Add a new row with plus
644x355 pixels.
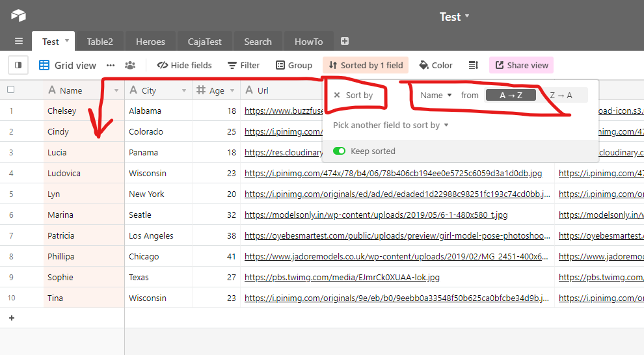point(11,318)
